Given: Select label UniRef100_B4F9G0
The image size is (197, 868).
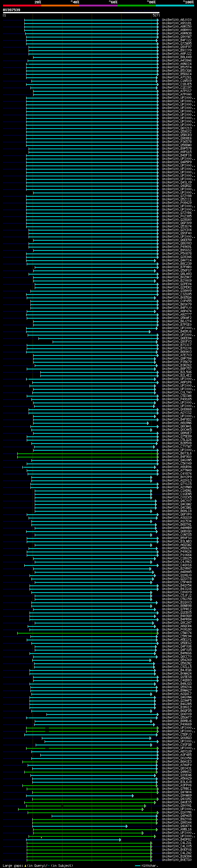Looking at the screenshot, I should (177, 457).
